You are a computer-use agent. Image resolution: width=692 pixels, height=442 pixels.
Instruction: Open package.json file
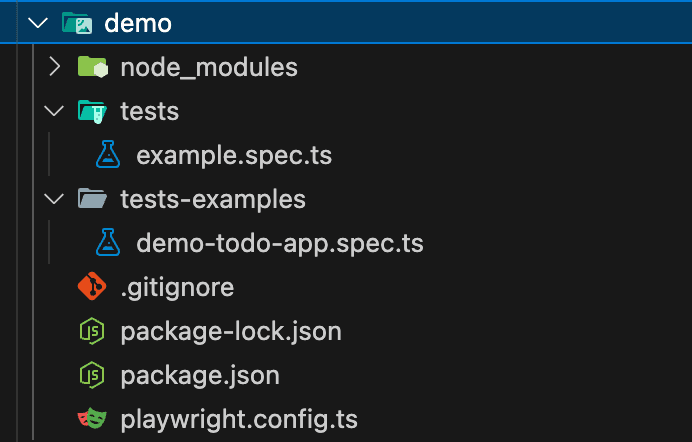point(200,375)
